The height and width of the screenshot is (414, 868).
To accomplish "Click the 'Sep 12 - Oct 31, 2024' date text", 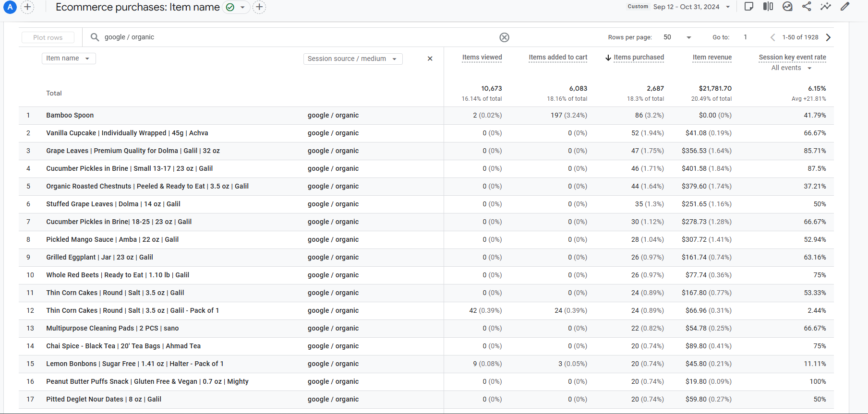I will tap(686, 7).
